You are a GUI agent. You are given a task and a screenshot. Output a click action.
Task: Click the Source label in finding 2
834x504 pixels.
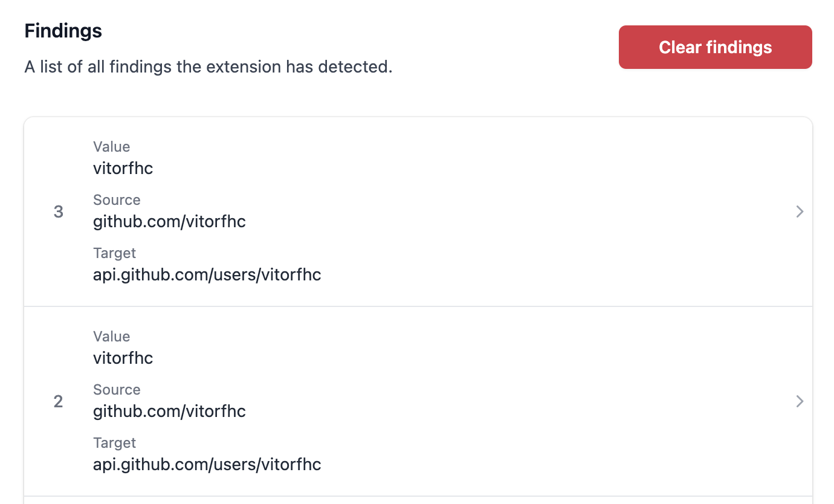coord(117,390)
